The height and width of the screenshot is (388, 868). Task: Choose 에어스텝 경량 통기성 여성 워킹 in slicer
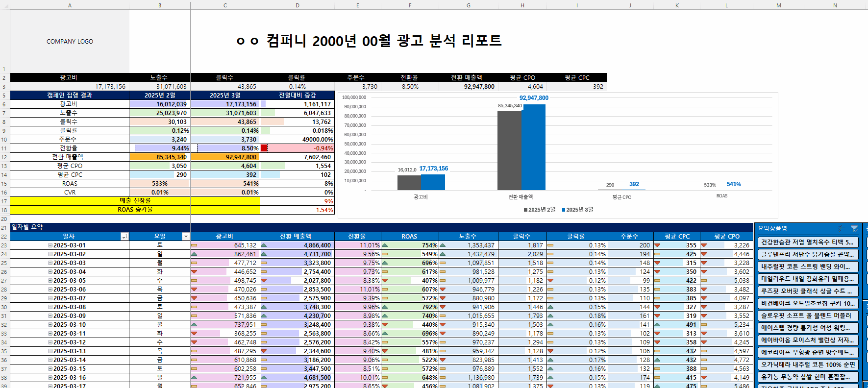pos(808,328)
